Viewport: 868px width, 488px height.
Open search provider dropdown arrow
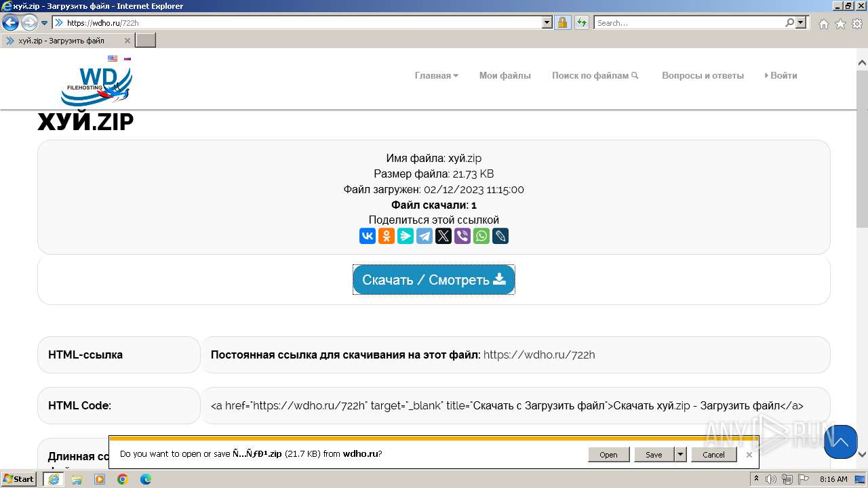802,22
